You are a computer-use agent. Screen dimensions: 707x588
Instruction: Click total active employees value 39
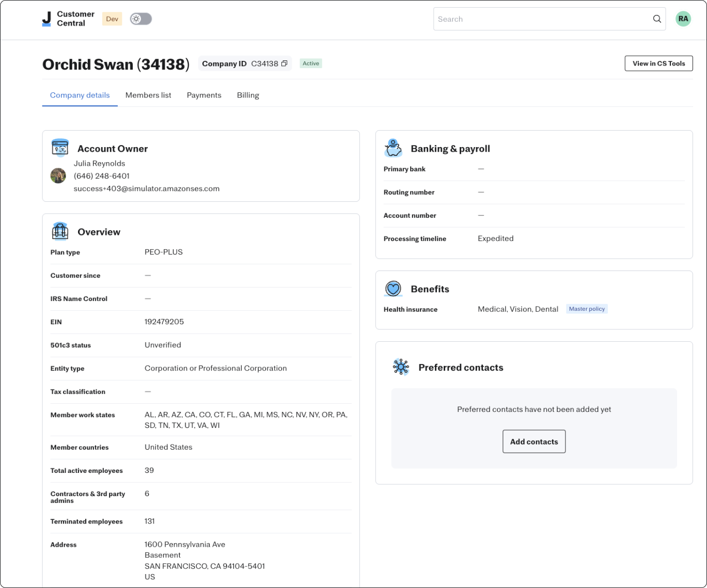[x=149, y=470]
